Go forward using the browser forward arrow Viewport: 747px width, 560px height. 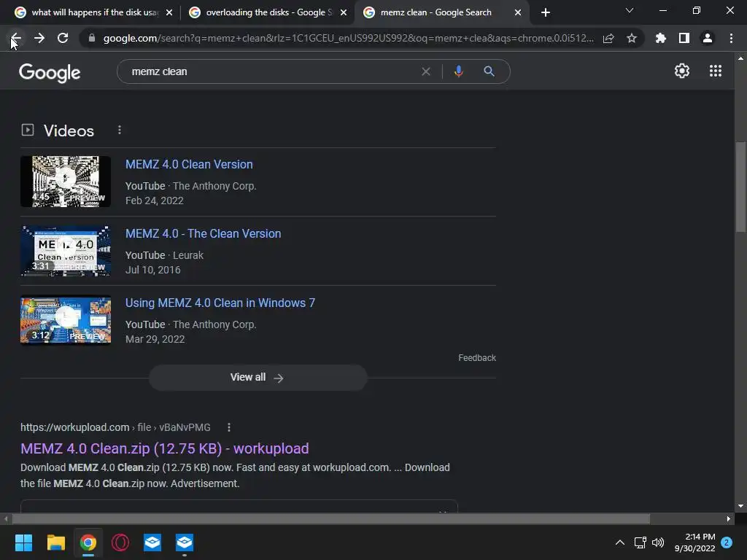[39, 38]
